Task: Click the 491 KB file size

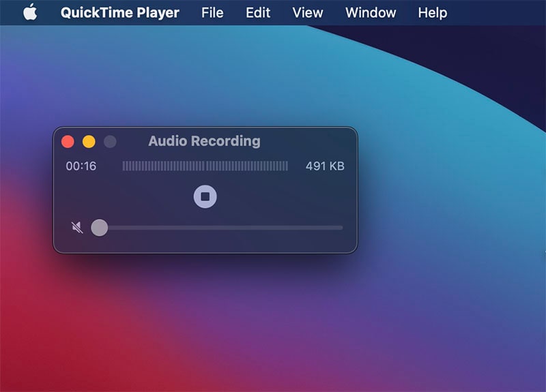Action: pos(325,166)
